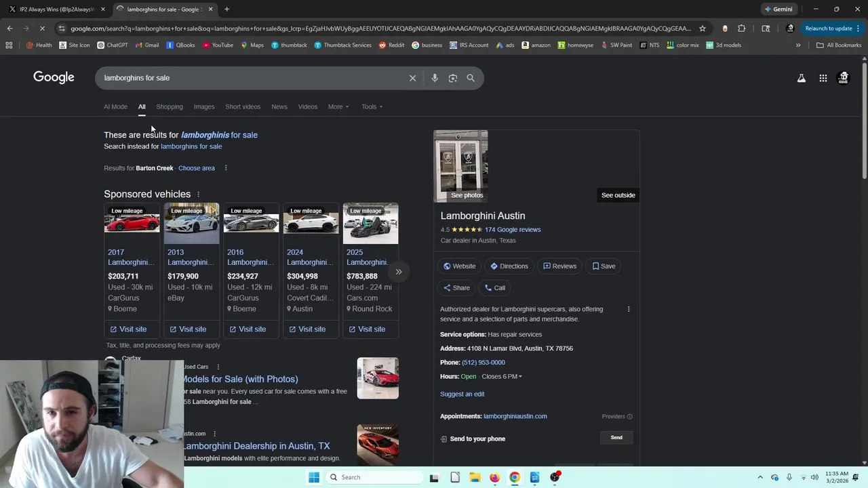Viewport: 868px width, 488px height.
Task: Switch to the News results tab
Action: 279,106
